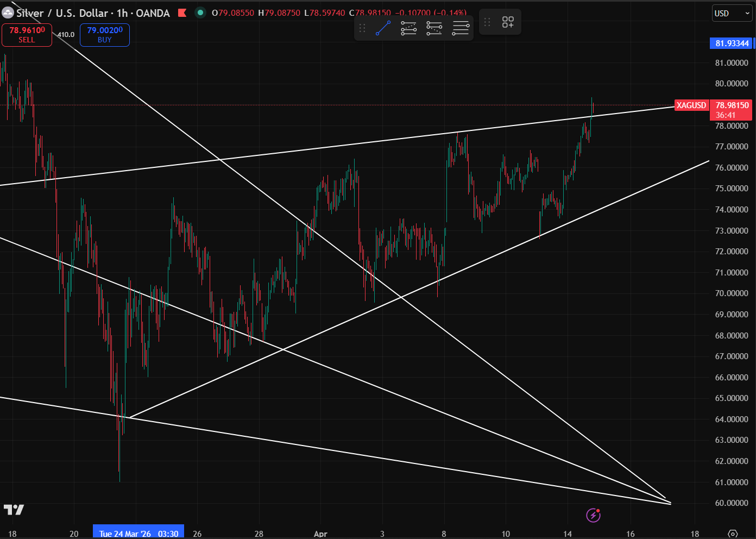Click the 28 date on time axis
The height and width of the screenshot is (539, 756).
[x=259, y=534]
